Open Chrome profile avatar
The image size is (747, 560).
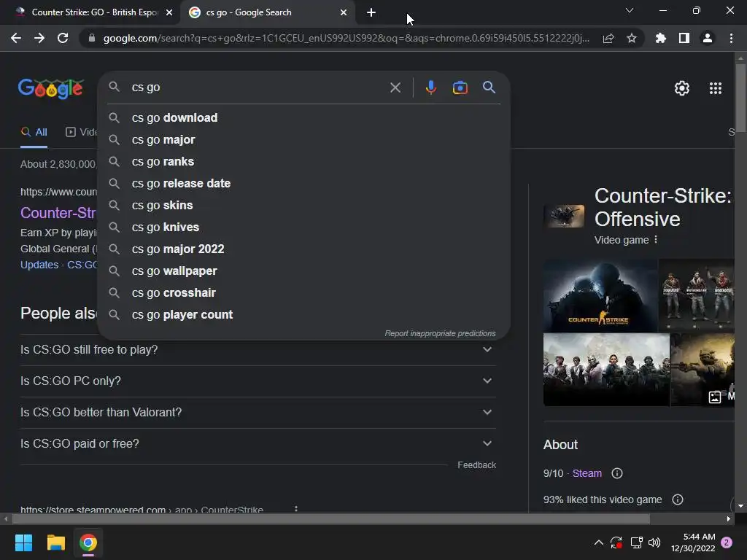[708, 38]
